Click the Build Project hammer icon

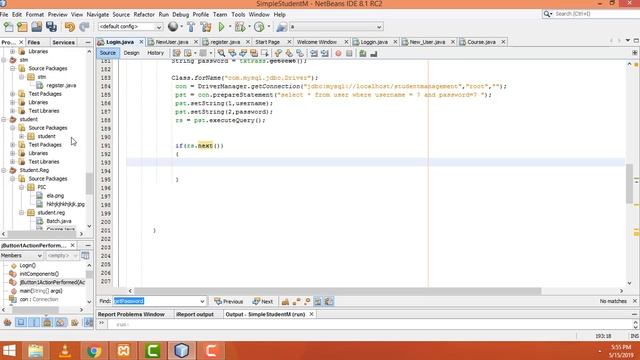click(191, 27)
